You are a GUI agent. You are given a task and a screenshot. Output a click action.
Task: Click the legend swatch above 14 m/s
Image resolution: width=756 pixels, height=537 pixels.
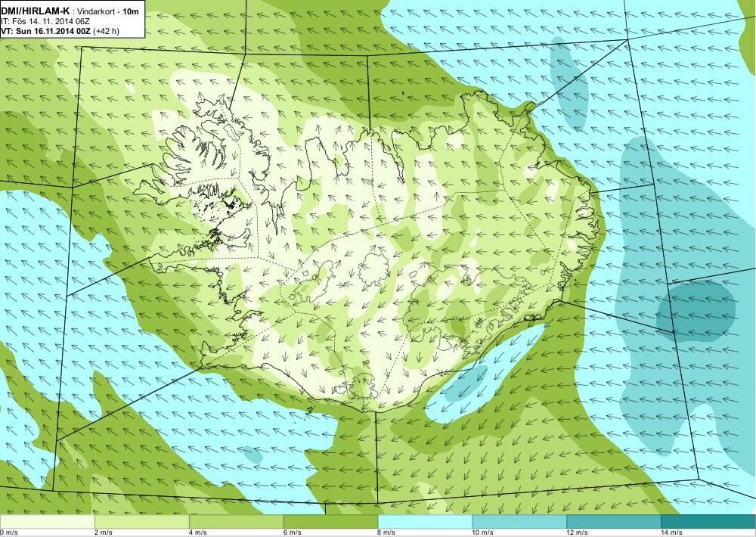coord(709,522)
